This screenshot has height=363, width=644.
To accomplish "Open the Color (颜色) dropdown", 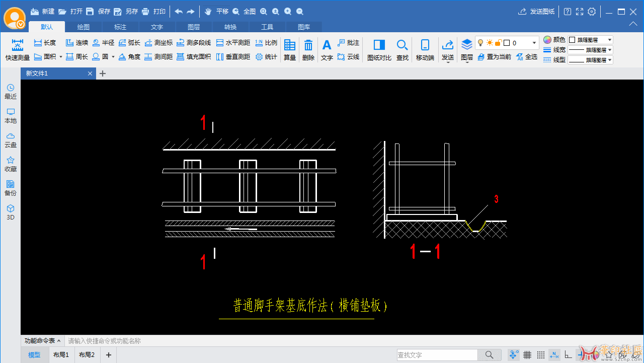I will click(591, 40).
